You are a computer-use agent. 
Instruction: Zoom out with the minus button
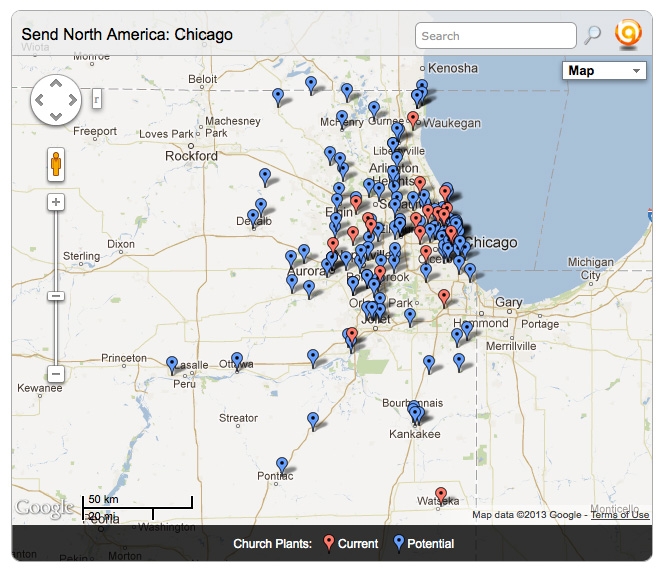pos(56,374)
